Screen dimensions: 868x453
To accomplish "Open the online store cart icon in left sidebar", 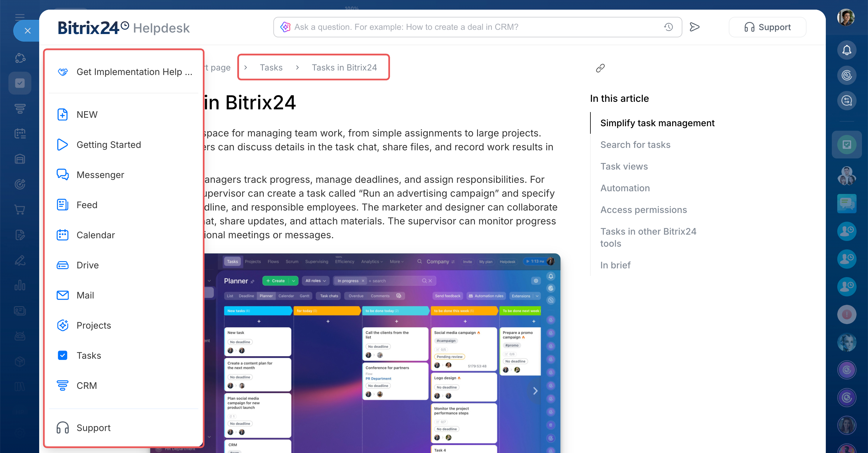I will [x=20, y=210].
